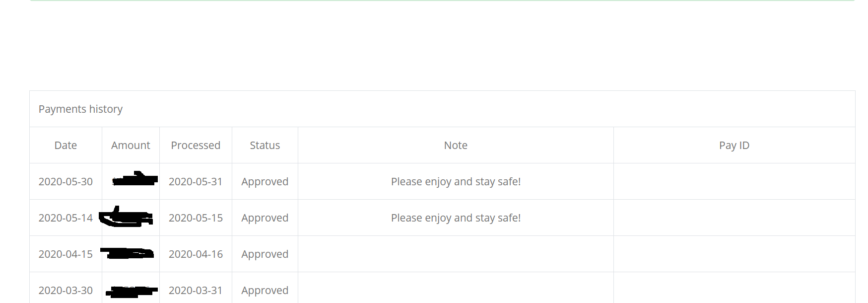
Task: Click note text in 2020-05-30 row
Action: tap(456, 182)
